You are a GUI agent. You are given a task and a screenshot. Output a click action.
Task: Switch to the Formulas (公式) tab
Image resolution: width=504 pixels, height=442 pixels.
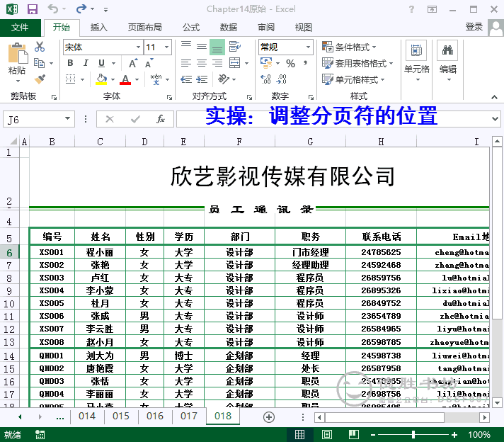pos(191,28)
